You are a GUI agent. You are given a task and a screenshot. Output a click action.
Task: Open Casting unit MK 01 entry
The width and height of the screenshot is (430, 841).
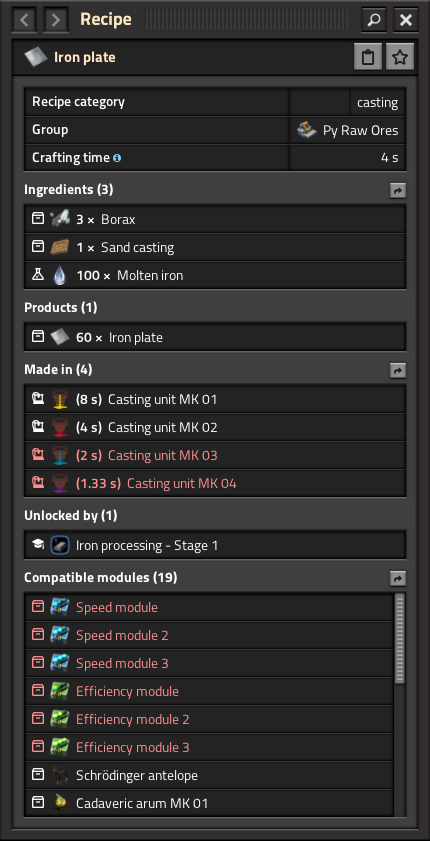point(214,399)
